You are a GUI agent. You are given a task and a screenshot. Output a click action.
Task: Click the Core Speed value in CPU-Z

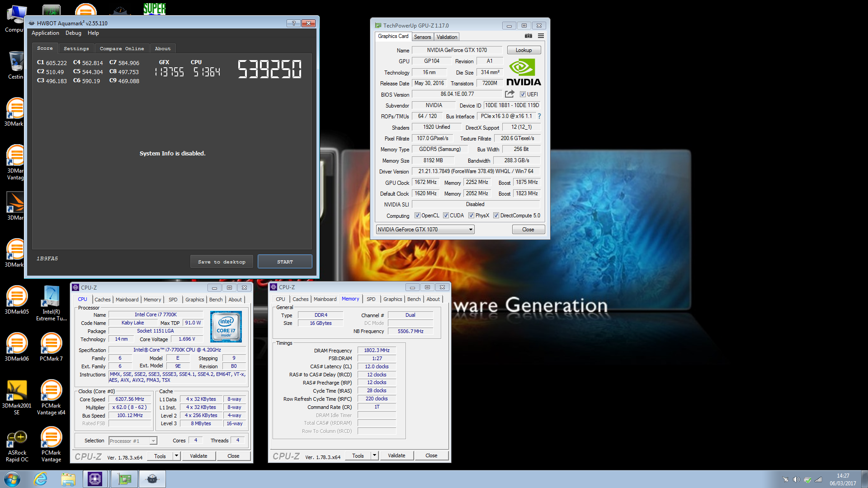[x=130, y=399]
